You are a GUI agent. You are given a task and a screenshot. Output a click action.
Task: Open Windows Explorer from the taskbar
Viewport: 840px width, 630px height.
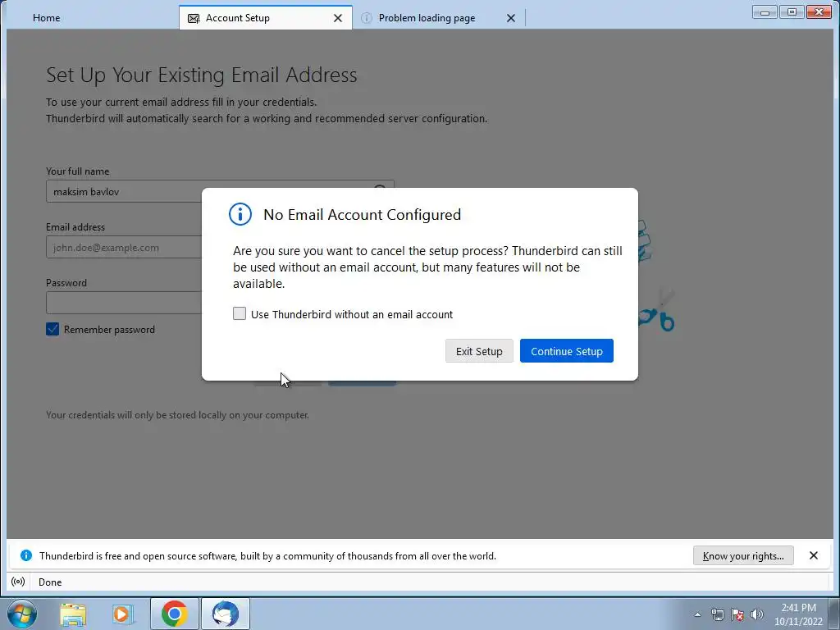point(73,614)
